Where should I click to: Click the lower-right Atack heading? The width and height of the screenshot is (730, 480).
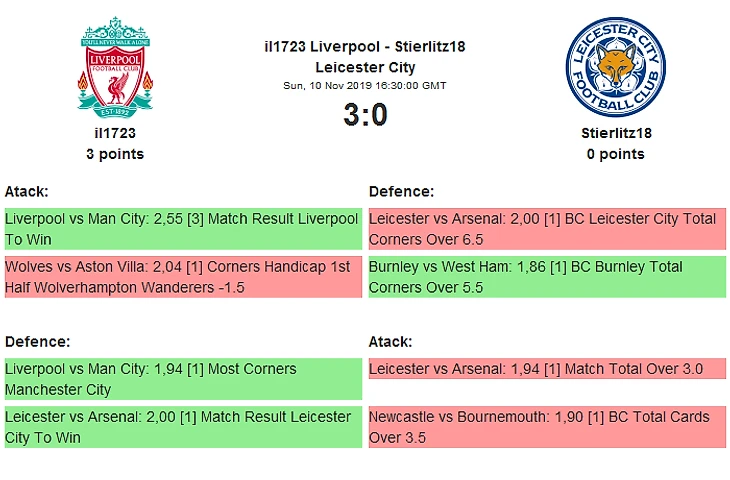(390, 341)
